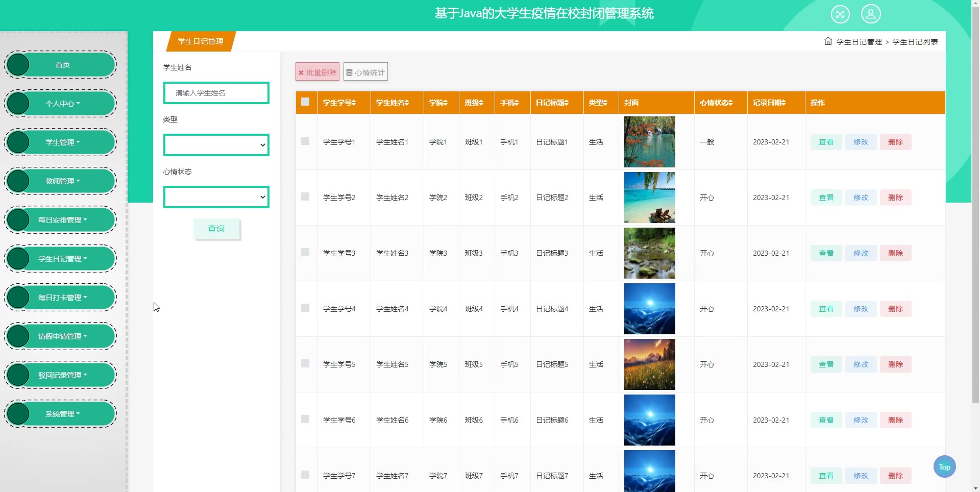Open the 心情状态 filter dropdown
980x492 pixels.
point(216,197)
